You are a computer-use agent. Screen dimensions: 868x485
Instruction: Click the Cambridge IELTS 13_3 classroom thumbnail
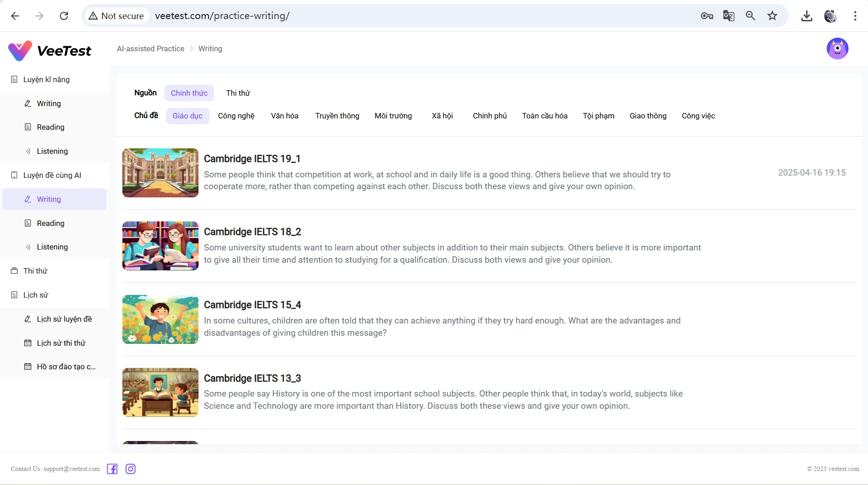pyautogui.click(x=160, y=392)
